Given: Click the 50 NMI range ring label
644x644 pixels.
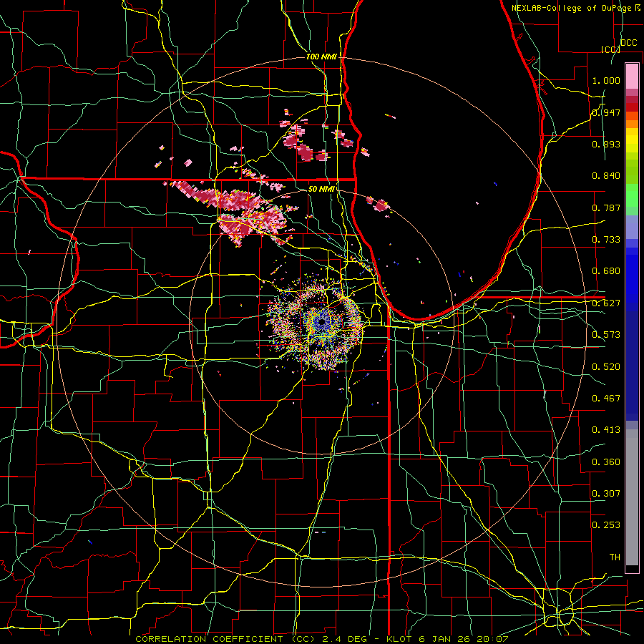Looking at the screenshot, I should pos(321,189).
